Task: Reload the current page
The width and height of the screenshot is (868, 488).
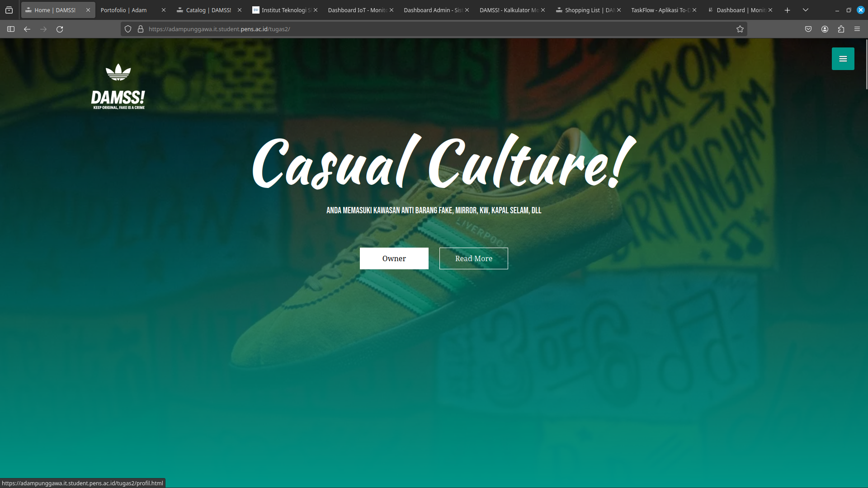Action: (60, 29)
